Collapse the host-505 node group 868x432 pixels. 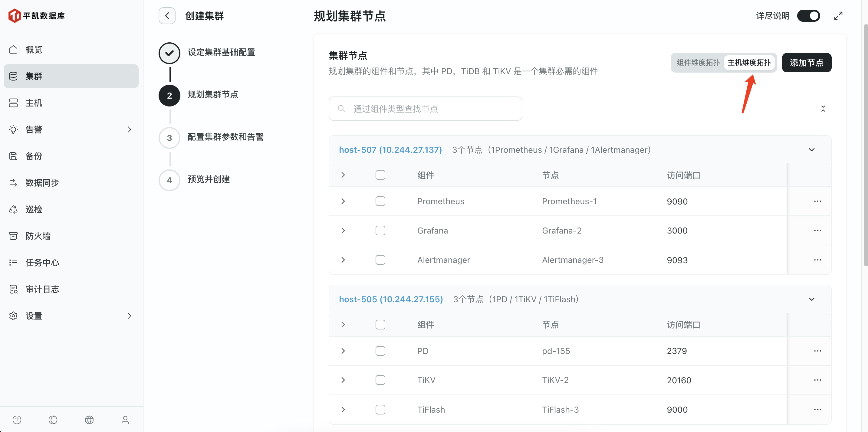point(812,299)
